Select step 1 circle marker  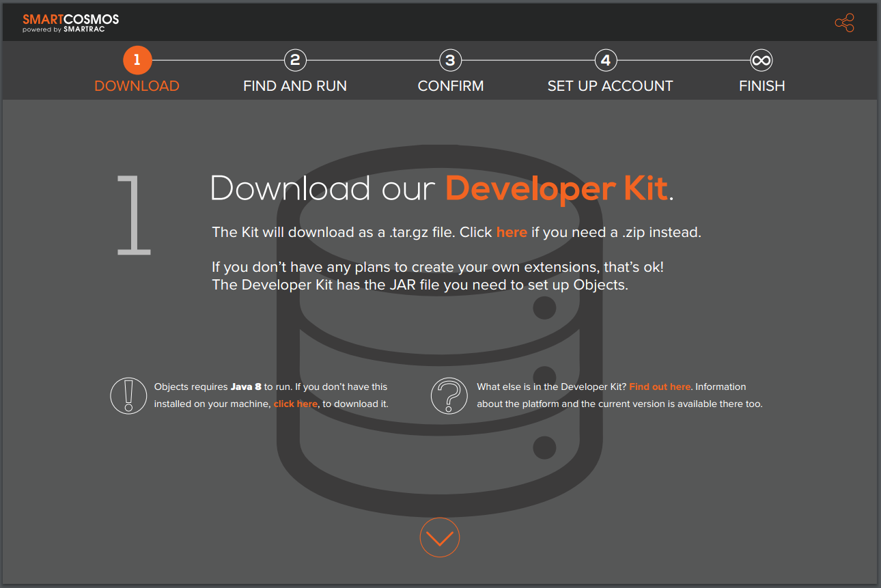tap(137, 60)
